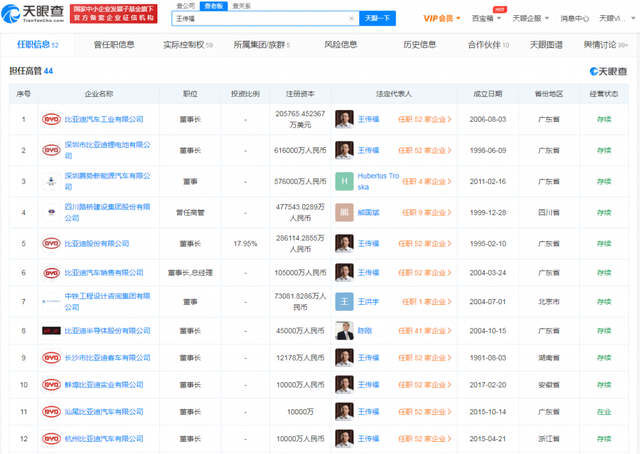The image size is (640, 454).
Task: Switch to the 查公司 search tab
Action: coord(186,6)
